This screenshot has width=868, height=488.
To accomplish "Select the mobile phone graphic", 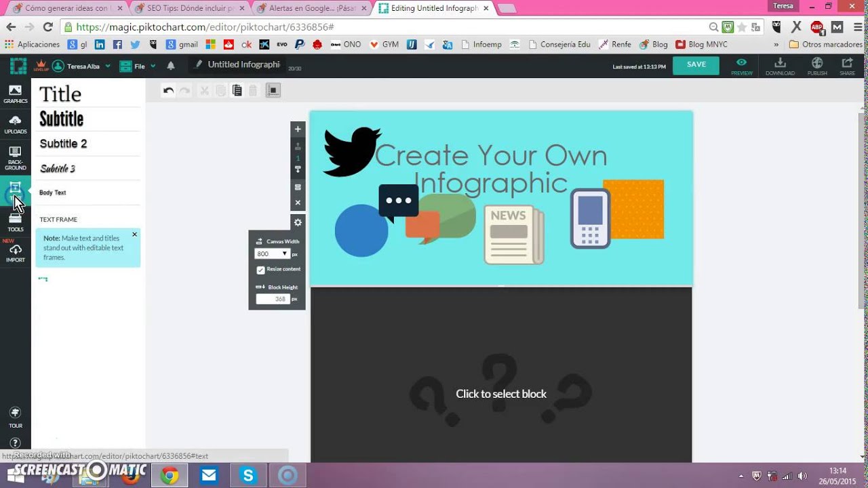I will pos(590,219).
